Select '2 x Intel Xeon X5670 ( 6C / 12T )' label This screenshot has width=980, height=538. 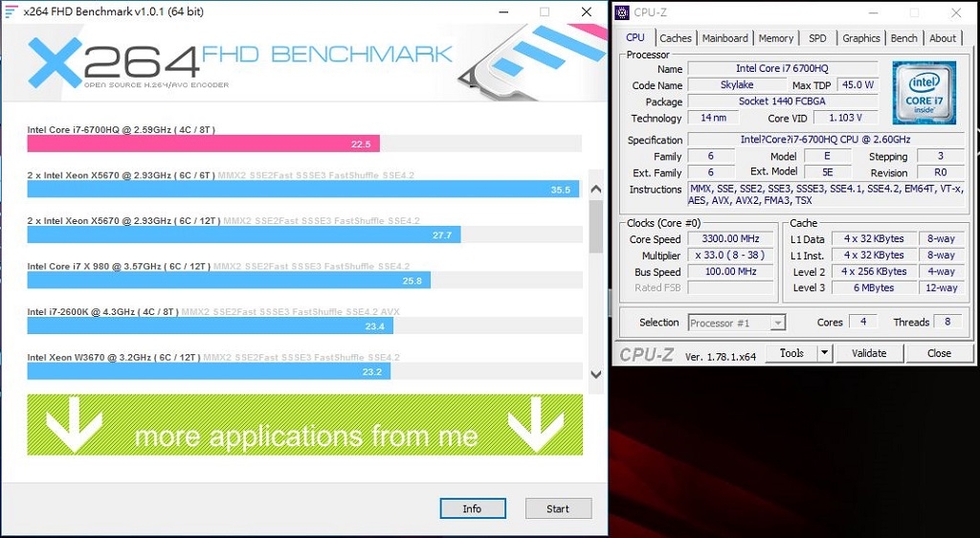click(123, 220)
